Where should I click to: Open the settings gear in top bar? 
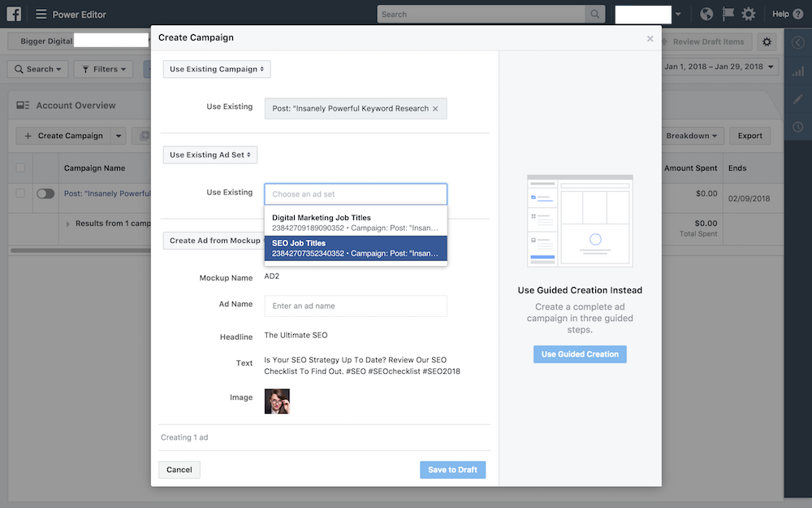pos(749,14)
